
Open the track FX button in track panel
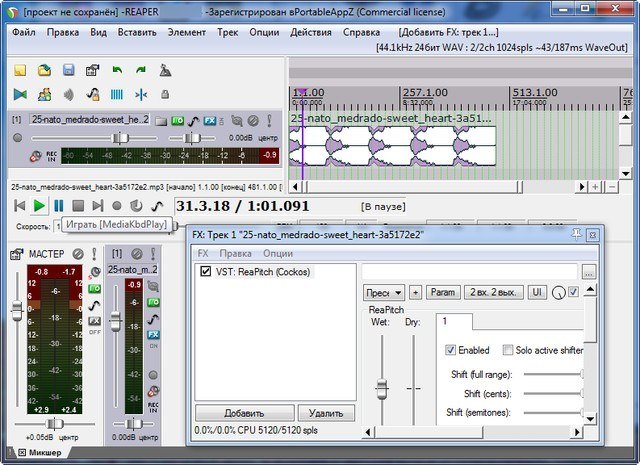point(210,121)
